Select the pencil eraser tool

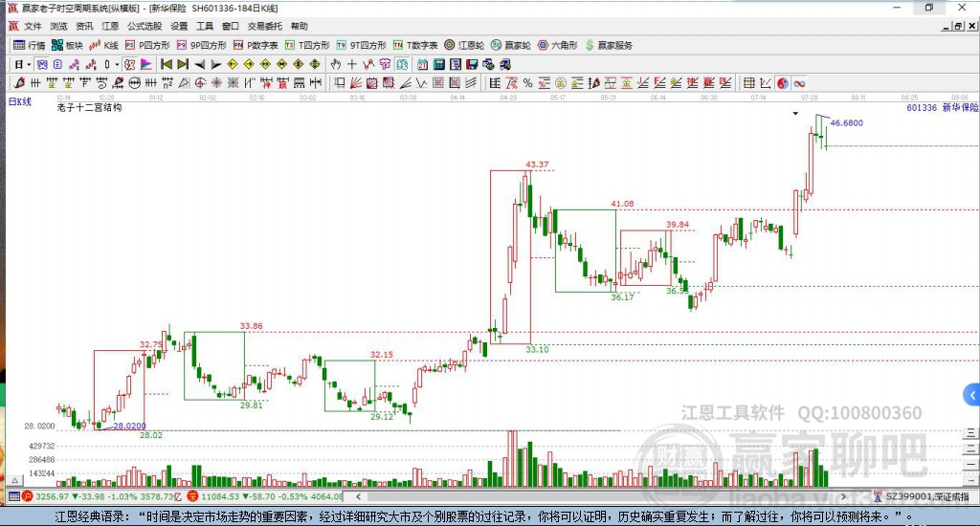pyautogui.click(x=19, y=83)
